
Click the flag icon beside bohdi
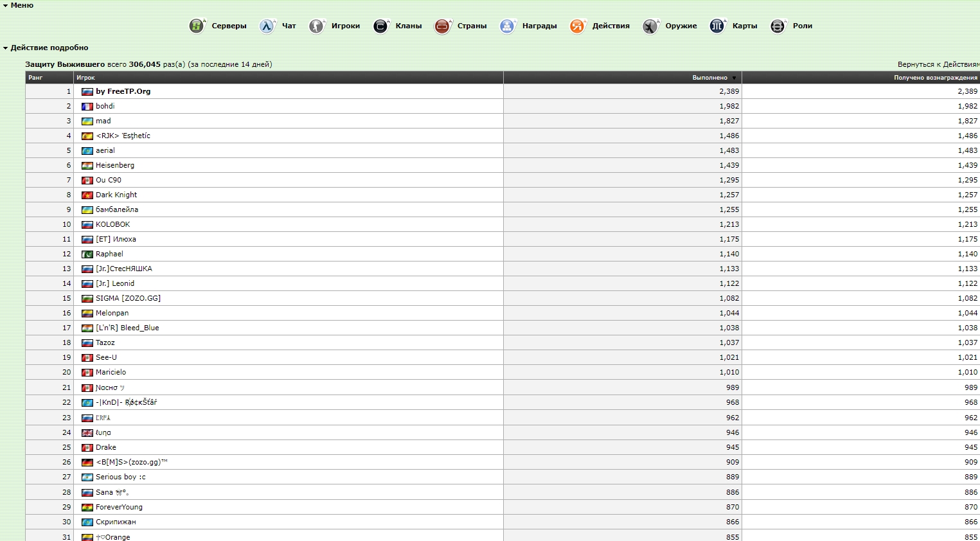point(87,107)
